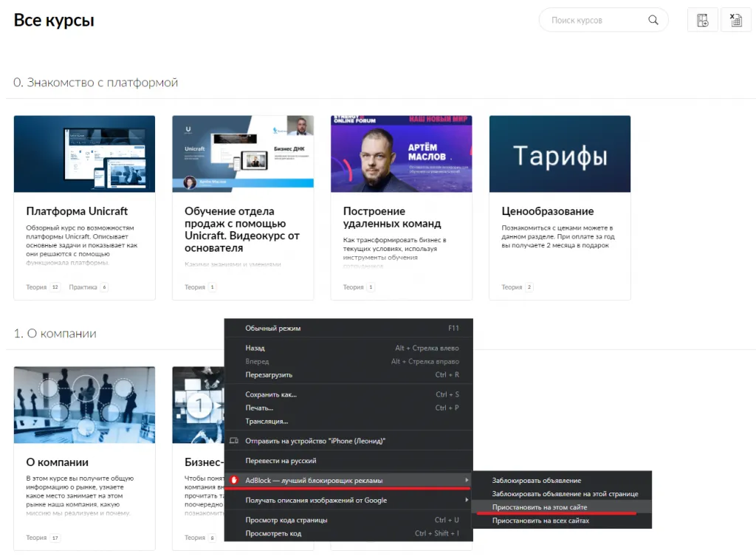
Task: Click the Артём Маслов course thumbnail
Action: pyautogui.click(x=402, y=154)
